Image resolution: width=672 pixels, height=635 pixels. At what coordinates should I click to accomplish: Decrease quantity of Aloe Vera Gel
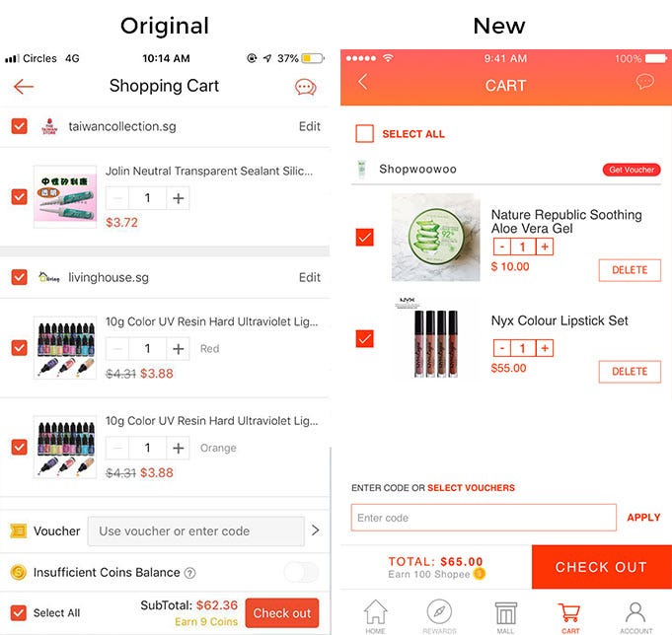pyautogui.click(x=502, y=247)
